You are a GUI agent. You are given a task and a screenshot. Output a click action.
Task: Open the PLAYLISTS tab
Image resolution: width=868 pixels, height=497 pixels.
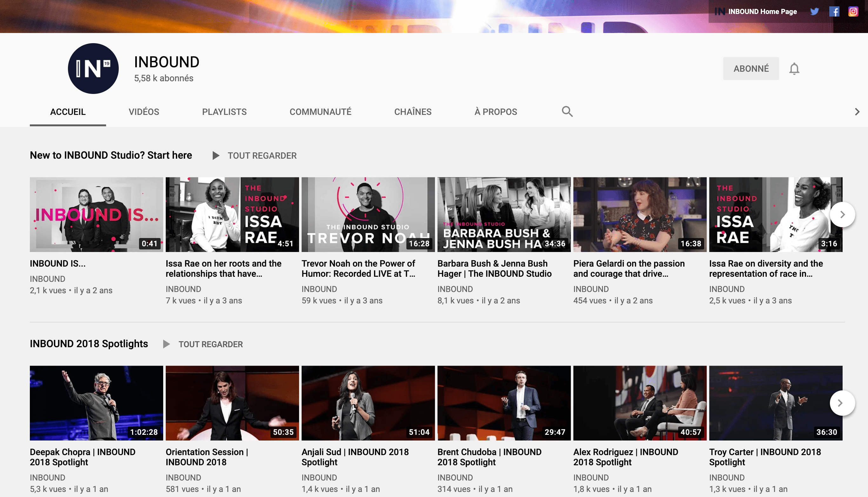tap(224, 112)
